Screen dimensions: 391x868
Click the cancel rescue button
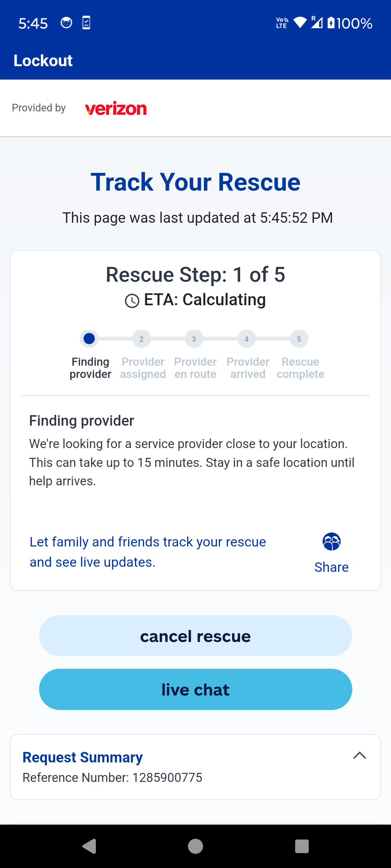pos(195,636)
